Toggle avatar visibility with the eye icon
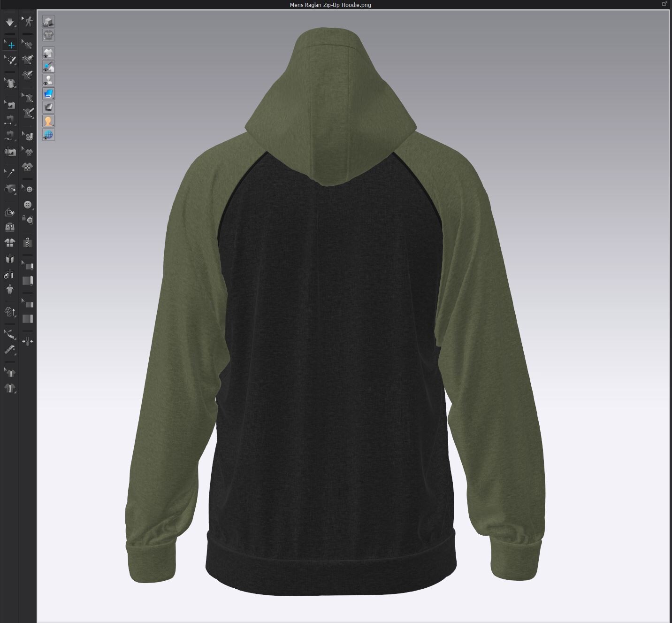This screenshot has height=623, width=672. 48,80
